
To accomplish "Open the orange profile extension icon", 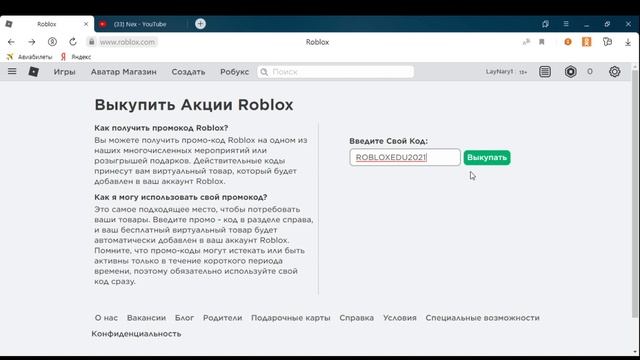I will tap(587, 42).
